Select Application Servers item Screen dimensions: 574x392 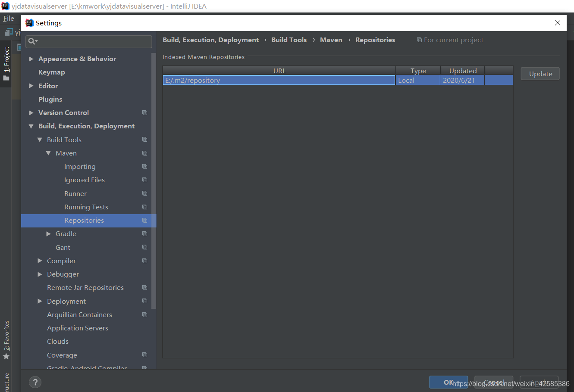78,328
